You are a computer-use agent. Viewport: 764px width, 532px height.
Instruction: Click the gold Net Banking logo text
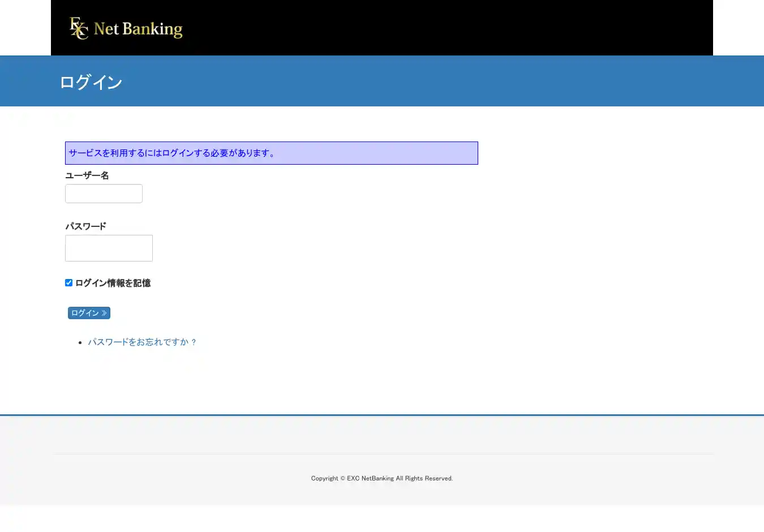(x=138, y=29)
